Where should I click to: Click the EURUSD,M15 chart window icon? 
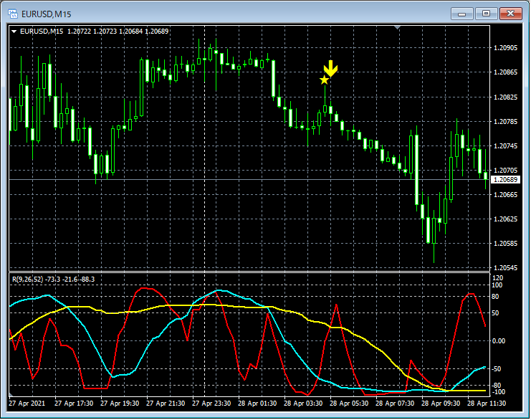pos(12,14)
